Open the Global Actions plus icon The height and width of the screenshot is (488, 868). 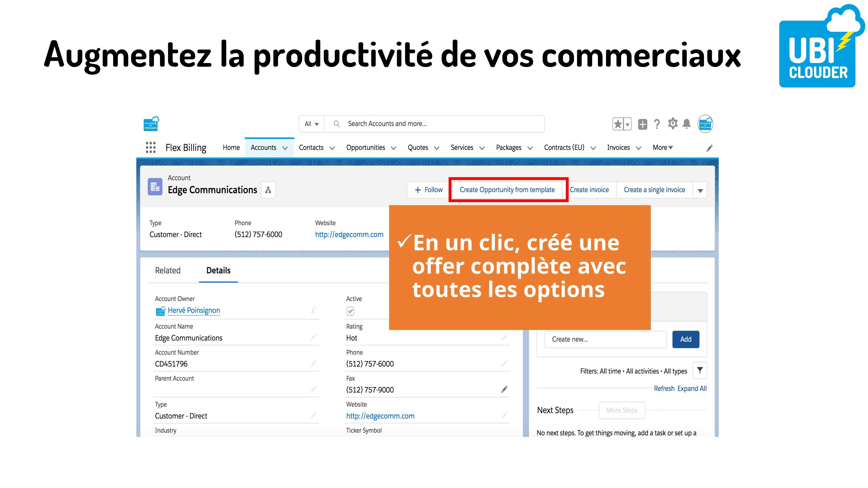pyautogui.click(x=643, y=124)
